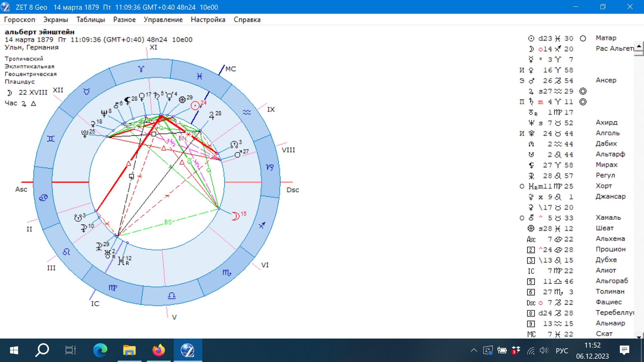
Task: Click the Aries sign on zodiac ring
Action: 141,69
